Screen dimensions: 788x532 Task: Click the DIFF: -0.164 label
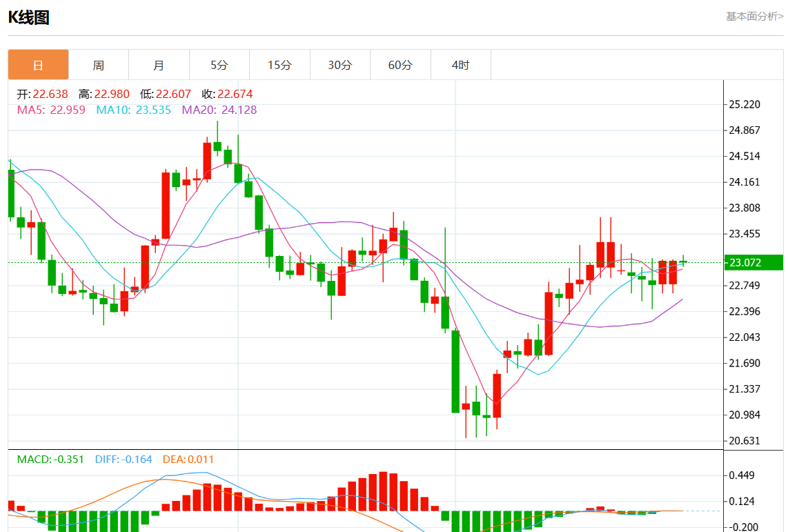pos(124,459)
